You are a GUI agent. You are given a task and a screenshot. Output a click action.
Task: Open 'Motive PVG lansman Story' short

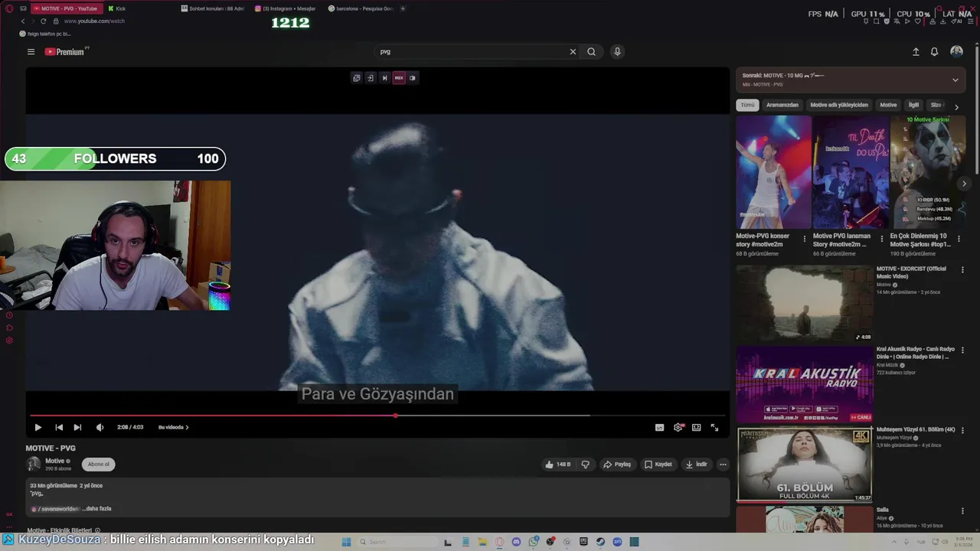[851, 172]
